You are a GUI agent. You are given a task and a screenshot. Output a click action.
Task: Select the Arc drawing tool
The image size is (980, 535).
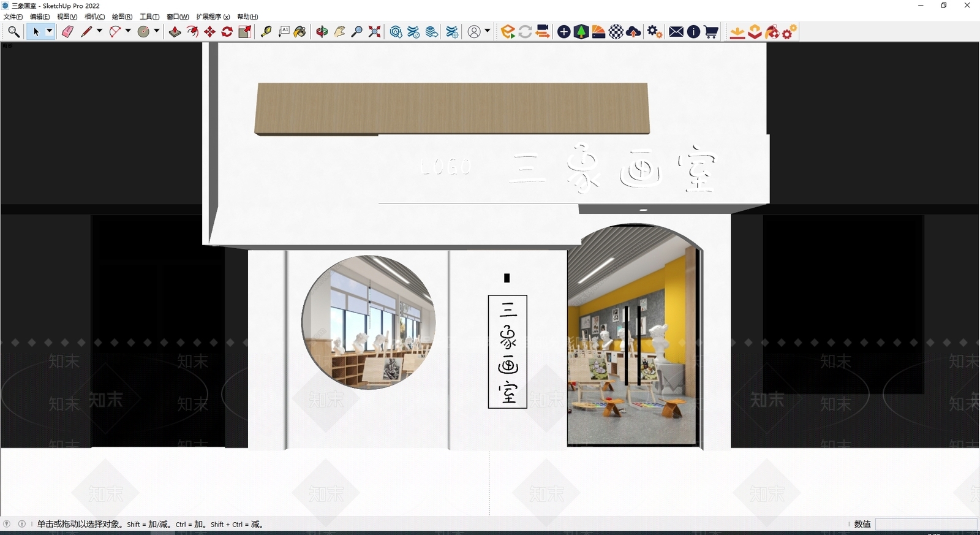point(115,32)
